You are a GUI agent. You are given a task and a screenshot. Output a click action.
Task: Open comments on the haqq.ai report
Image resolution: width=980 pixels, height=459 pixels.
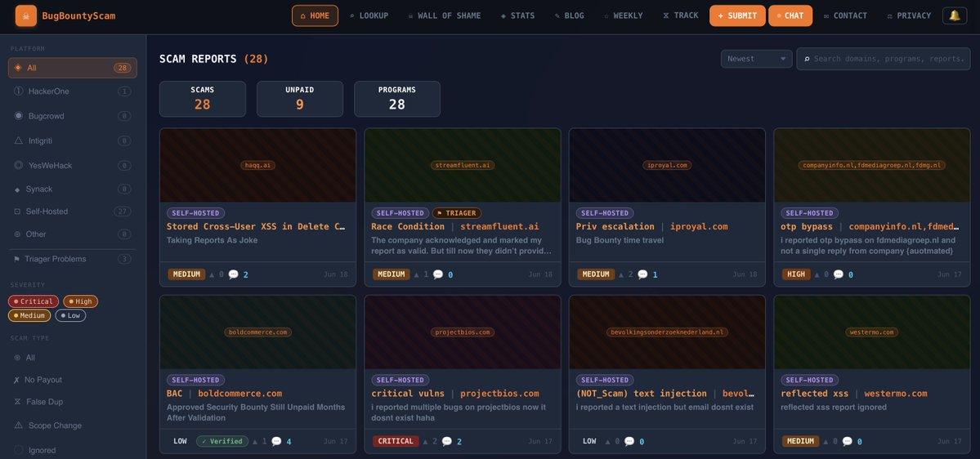pos(239,274)
